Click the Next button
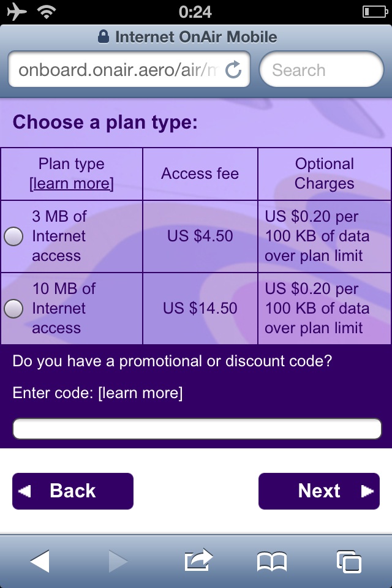Image resolution: width=392 pixels, height=588 pixels. (319, 491)
